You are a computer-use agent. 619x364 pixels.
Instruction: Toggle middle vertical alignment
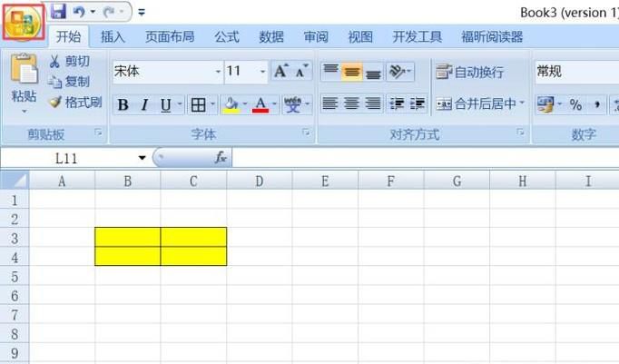[352, 72]
